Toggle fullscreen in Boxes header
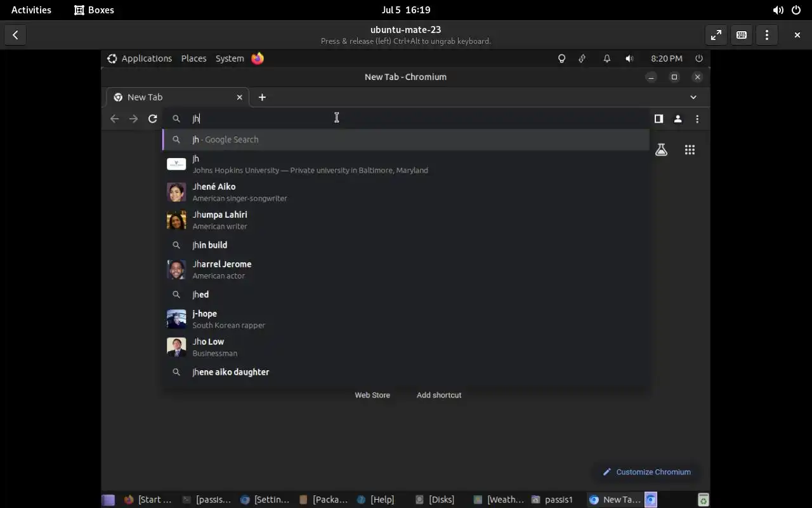Image resolution: width=812 pixels, height=508 pixels. pos(716,35)
